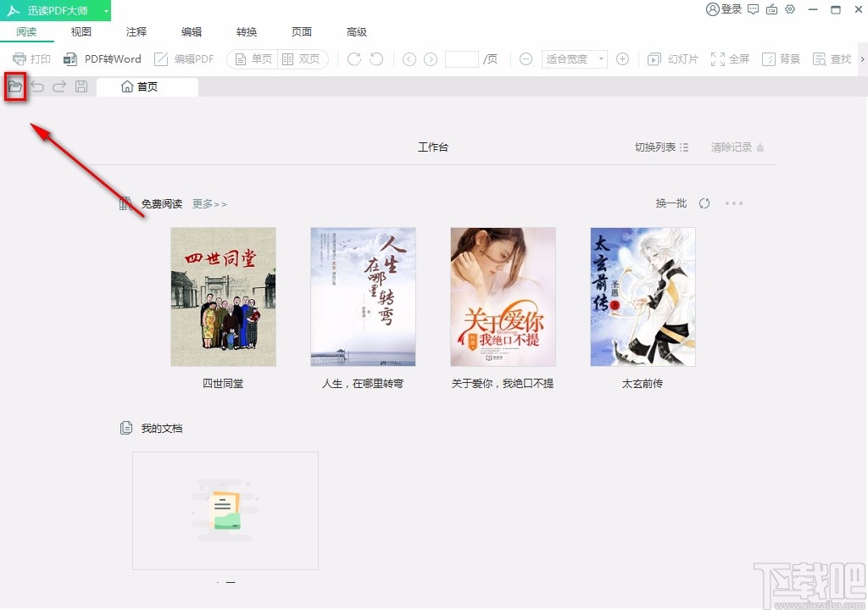
Task: Click the redo arrow icon
Action: (58, 86)
